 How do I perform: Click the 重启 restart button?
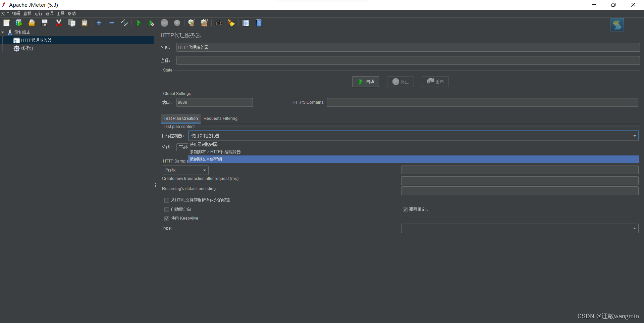tap(435, 82)
